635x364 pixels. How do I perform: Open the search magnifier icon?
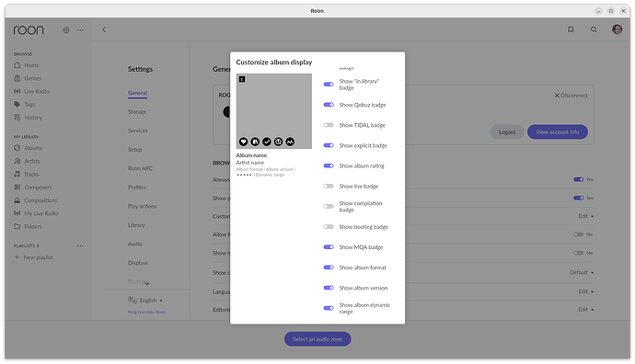594,29
